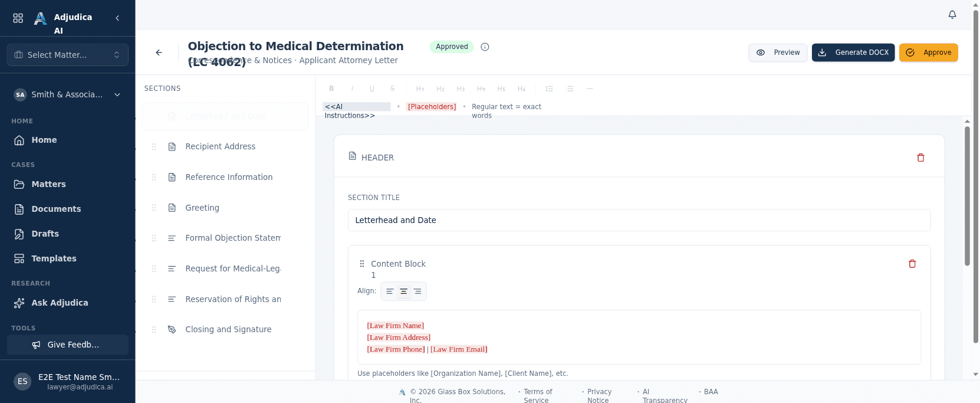Open Templates in sidebar
This screenshot has width=980, height=403.
[68, 258]
